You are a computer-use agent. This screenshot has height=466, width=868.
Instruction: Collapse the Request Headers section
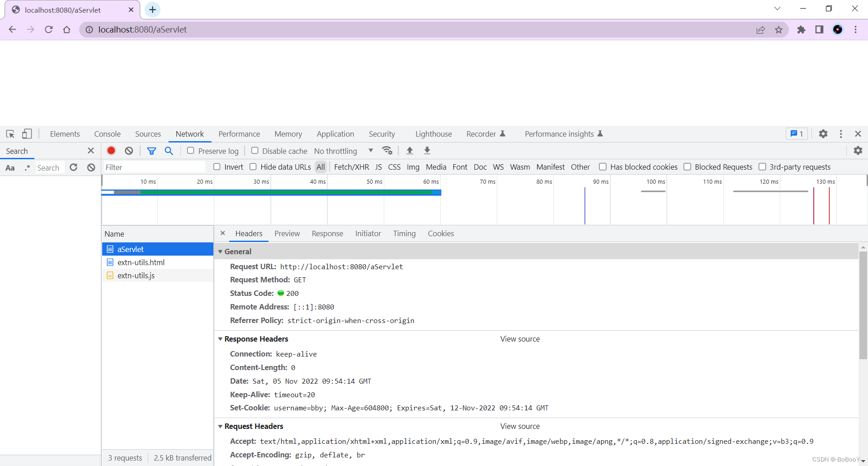click(x=220, y=426)
